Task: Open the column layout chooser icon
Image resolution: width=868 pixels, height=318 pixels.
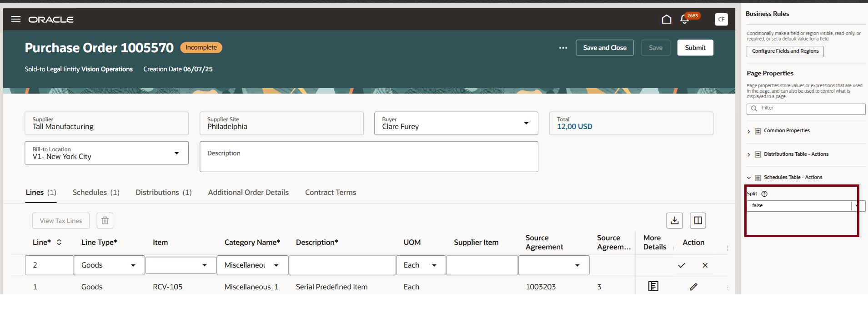Action: point(698,221)
